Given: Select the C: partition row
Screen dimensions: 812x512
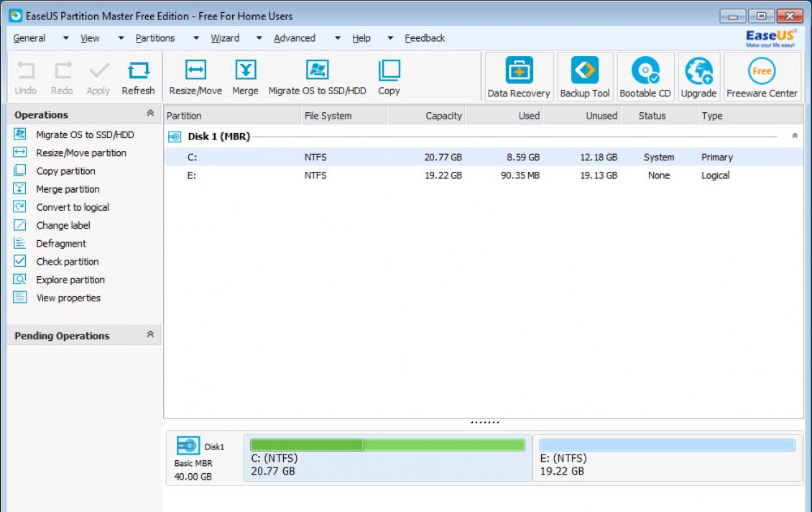Looking at the screenshot, I should (483, 157).
